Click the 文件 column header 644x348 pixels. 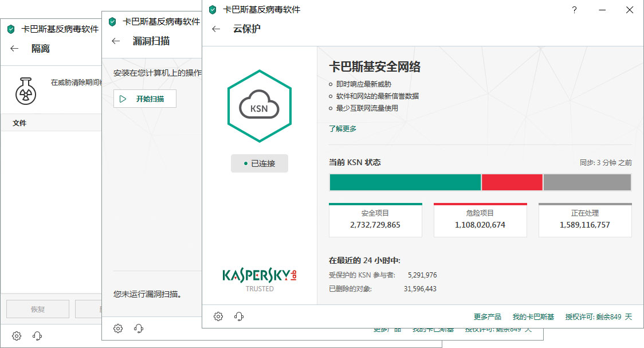coord(19,123)
